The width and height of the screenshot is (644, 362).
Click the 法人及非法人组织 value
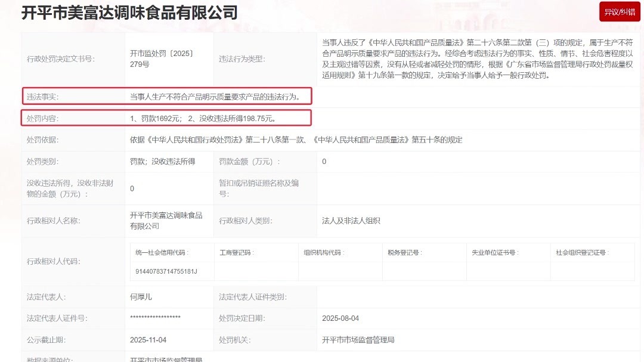pyautogui.click(x=351, y=221)
